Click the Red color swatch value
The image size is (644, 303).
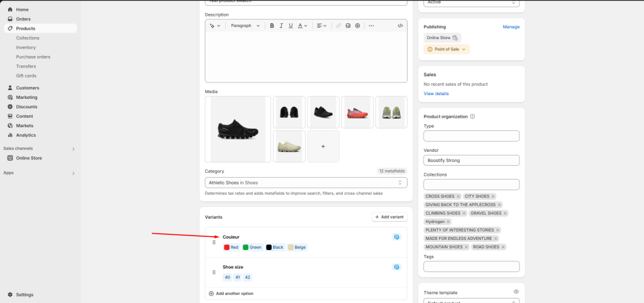click(231, 248)
